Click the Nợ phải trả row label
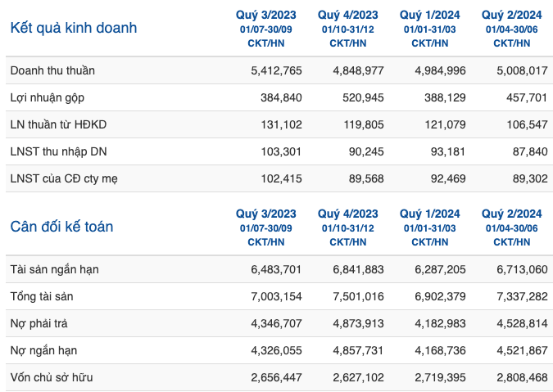Viewport: 553px width, 392px height. click(39, 324)
